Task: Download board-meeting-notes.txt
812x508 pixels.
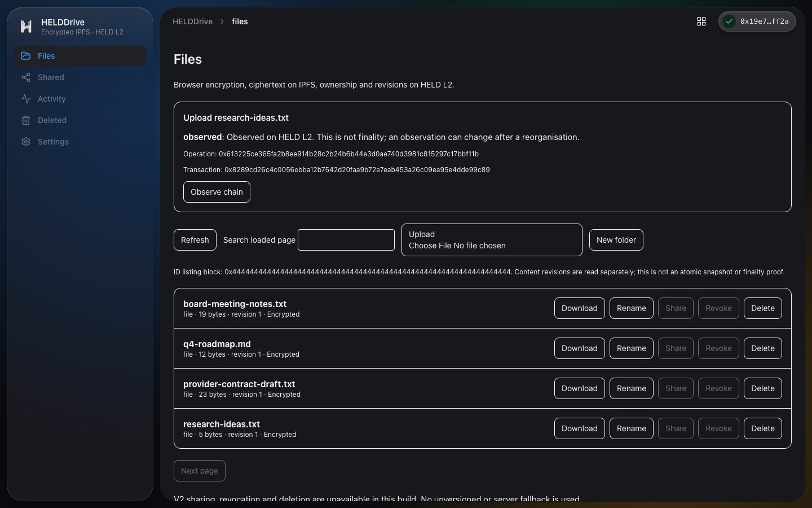Action: pos(580,308)
